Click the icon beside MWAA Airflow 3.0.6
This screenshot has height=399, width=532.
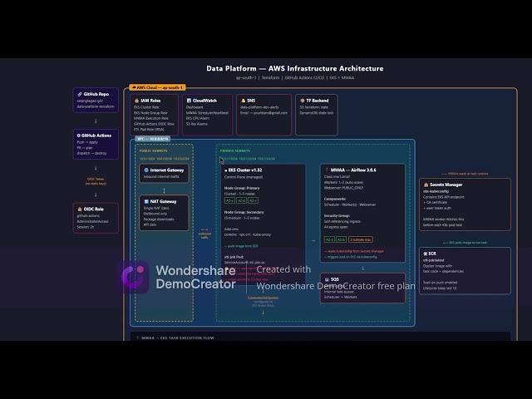327,170
